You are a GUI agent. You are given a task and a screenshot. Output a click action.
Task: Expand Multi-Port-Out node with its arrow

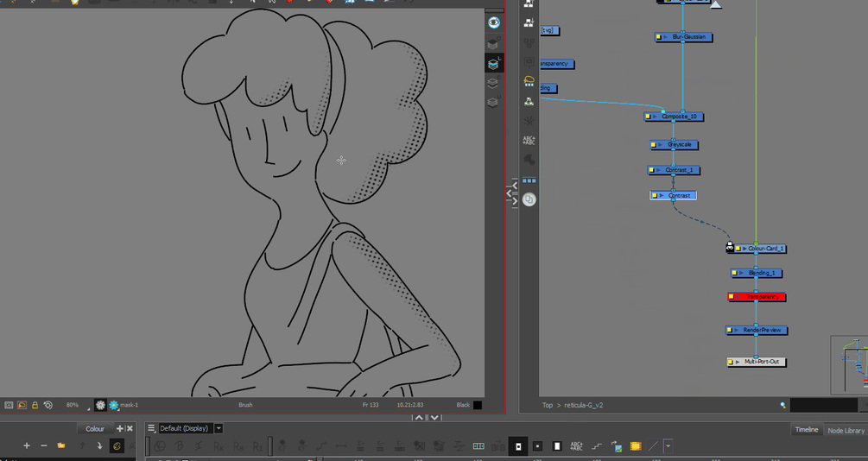[738, 362]
